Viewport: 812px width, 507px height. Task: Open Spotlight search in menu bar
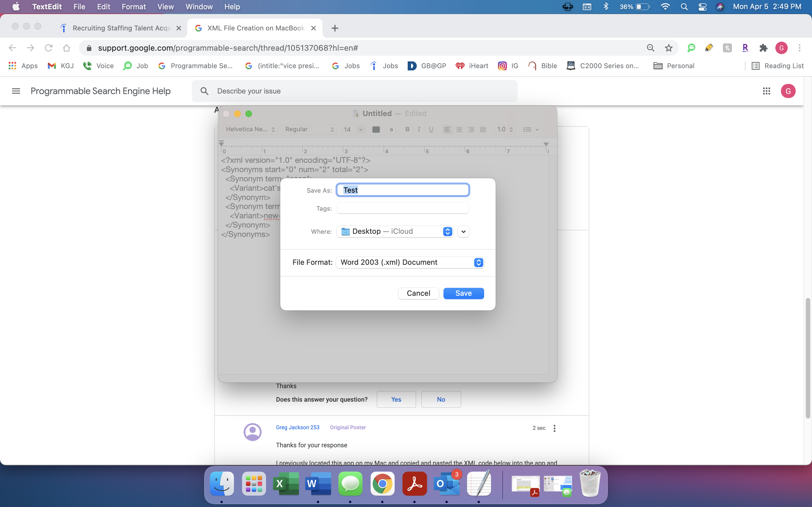[684, 7]
